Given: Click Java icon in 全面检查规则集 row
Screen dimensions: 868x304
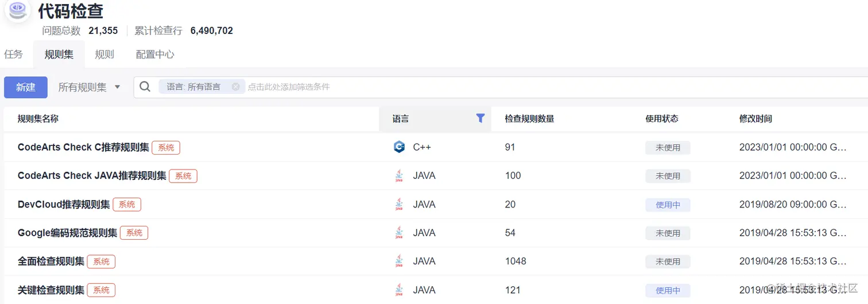Looking at the screenshot, I should coord(399,261).
